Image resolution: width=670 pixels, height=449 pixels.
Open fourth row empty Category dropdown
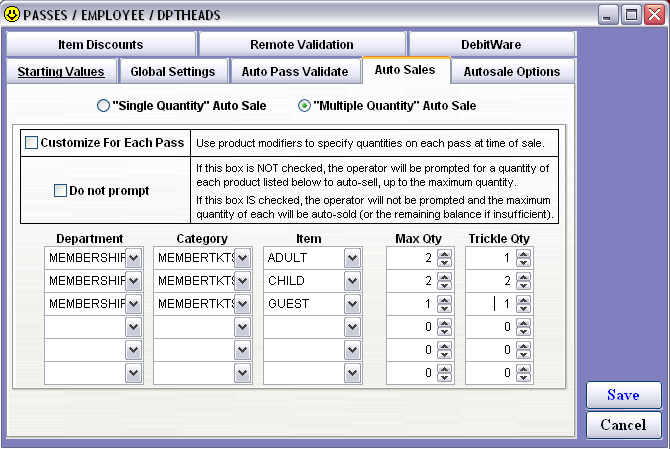pyautogui.click(x=243, y=327)
